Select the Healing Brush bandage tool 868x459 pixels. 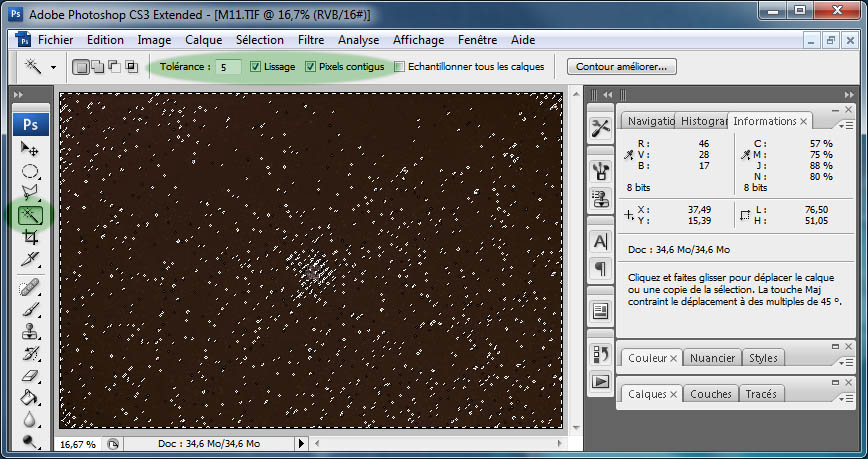click(x=30, y=288)
